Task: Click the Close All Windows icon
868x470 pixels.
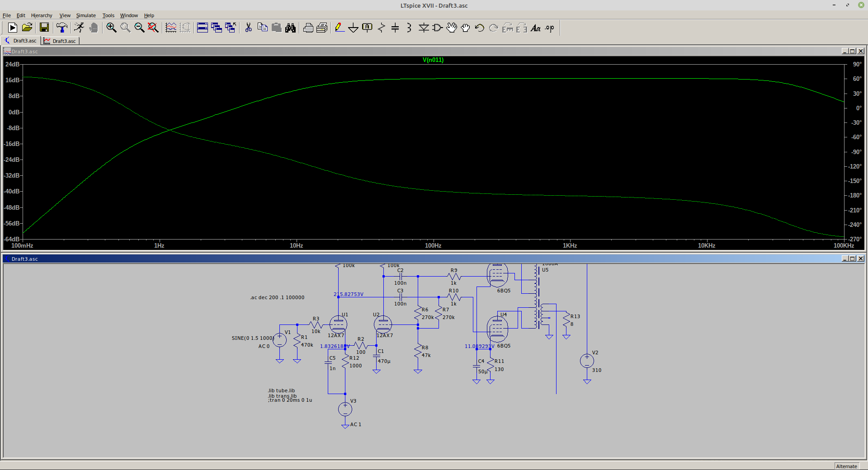Action: (231, 28)
